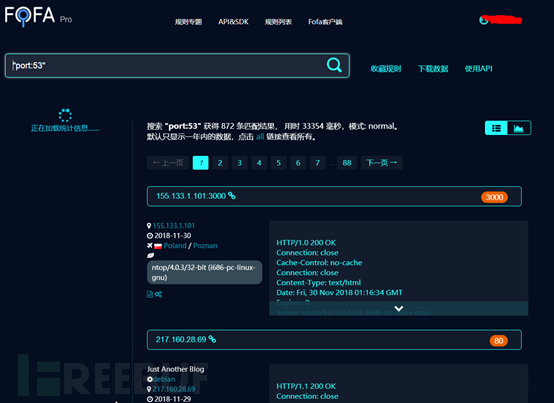Click the document icon under ntop tag

[150, 294]
